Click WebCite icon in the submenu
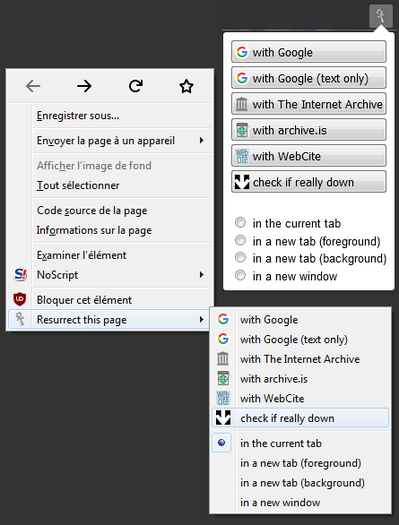The image size is (399, 525). click(x=223, y=398)
